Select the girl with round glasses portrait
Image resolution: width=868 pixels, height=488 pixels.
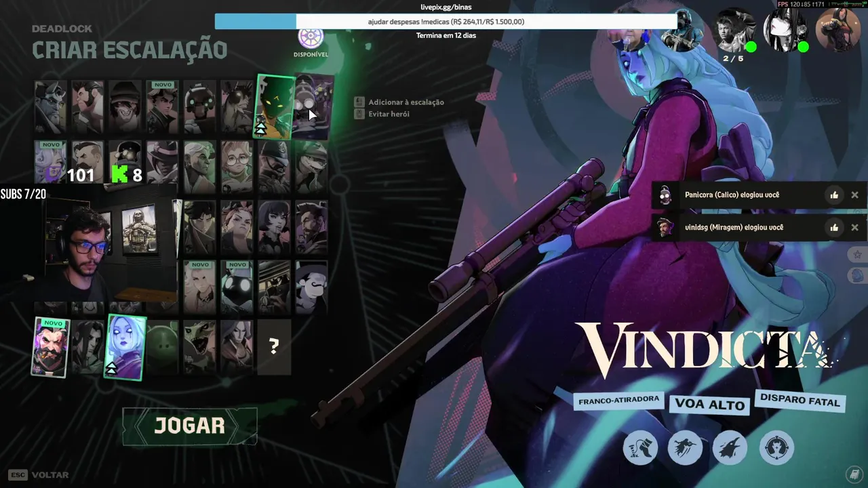point(237,166)
